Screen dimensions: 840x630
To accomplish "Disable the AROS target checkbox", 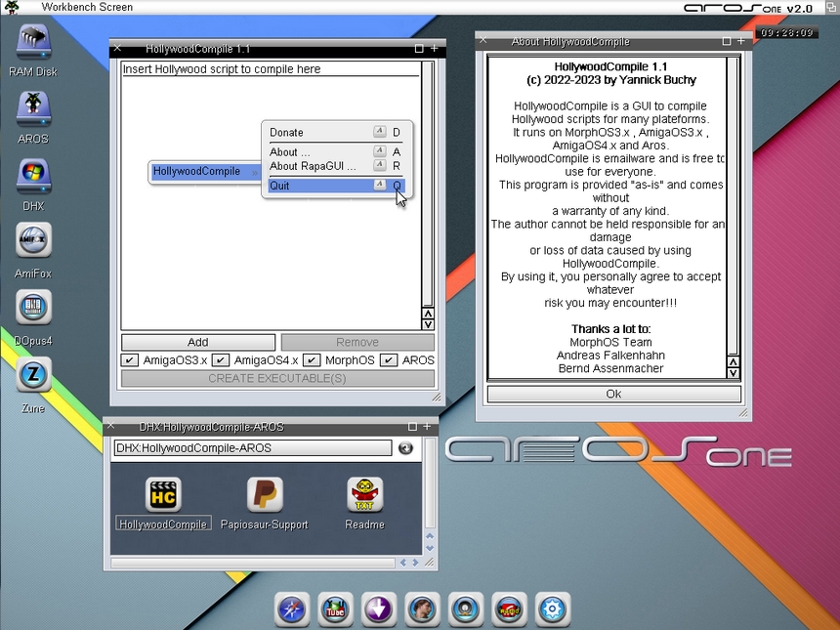I will pyautogui.click(x=388, y=360).
